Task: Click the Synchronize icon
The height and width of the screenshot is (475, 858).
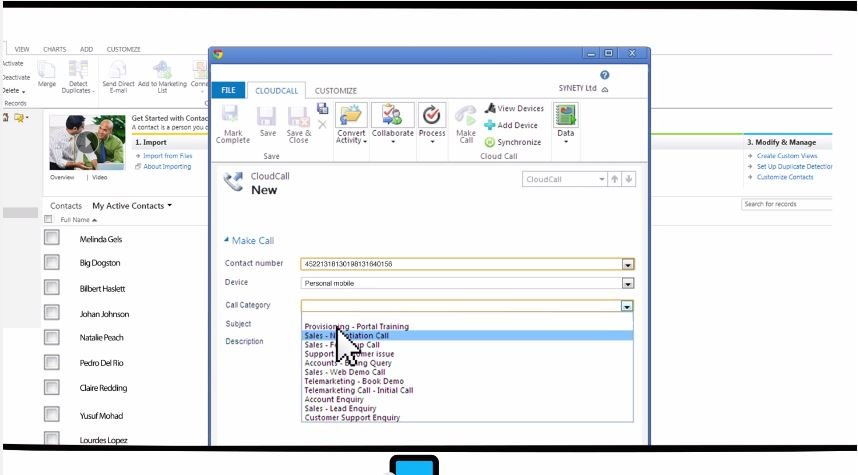Action: 490,142
